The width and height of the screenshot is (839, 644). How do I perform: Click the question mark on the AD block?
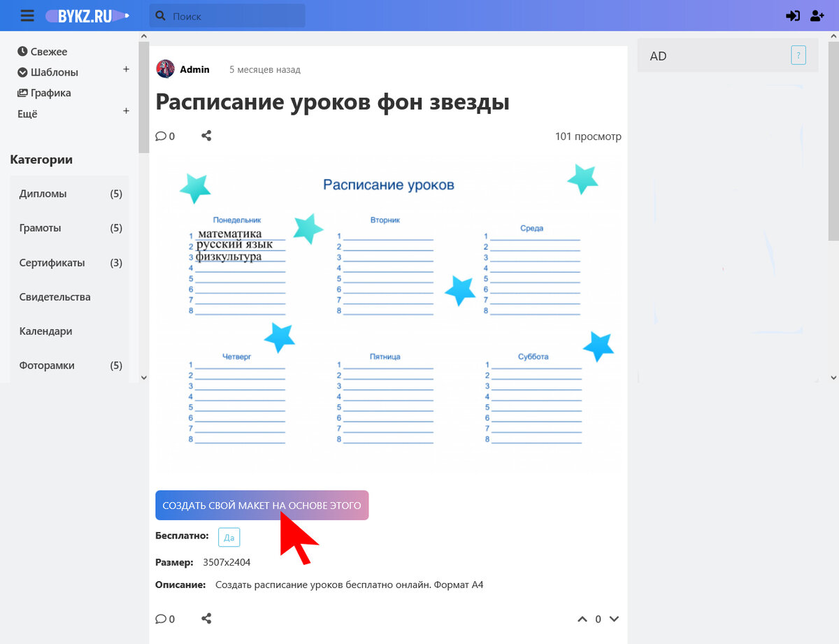tap(798, 55)
